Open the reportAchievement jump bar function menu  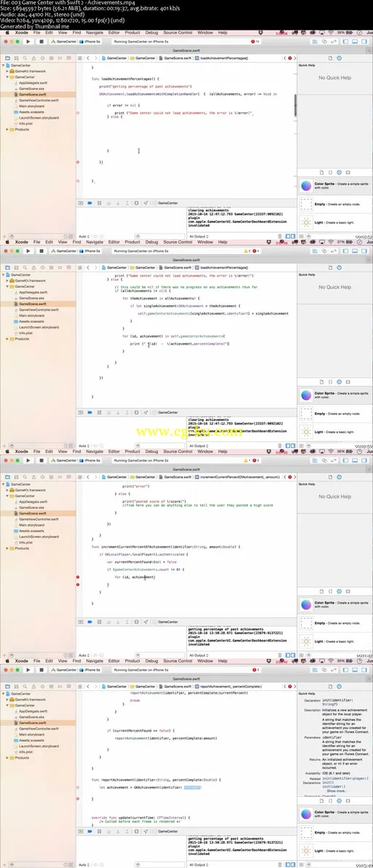tap(229, 685)
